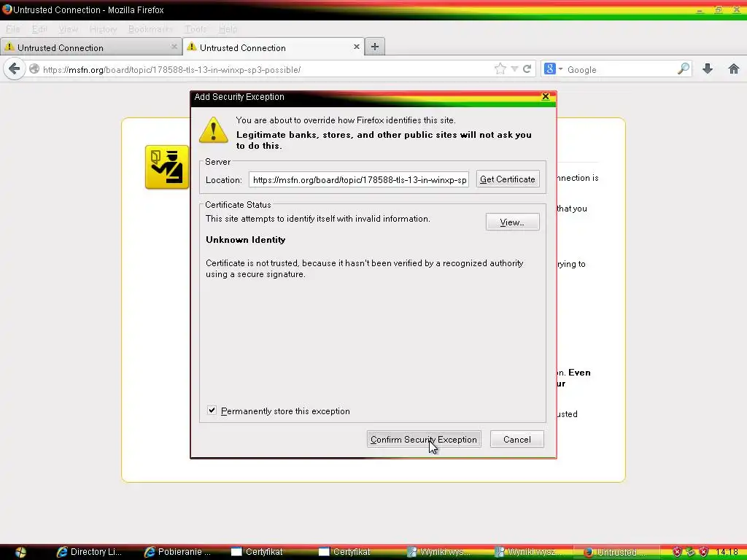Viewport: 747px width, 560px height.
Task: Open the Bookmarks menu
Action: [x=150, y=29]
